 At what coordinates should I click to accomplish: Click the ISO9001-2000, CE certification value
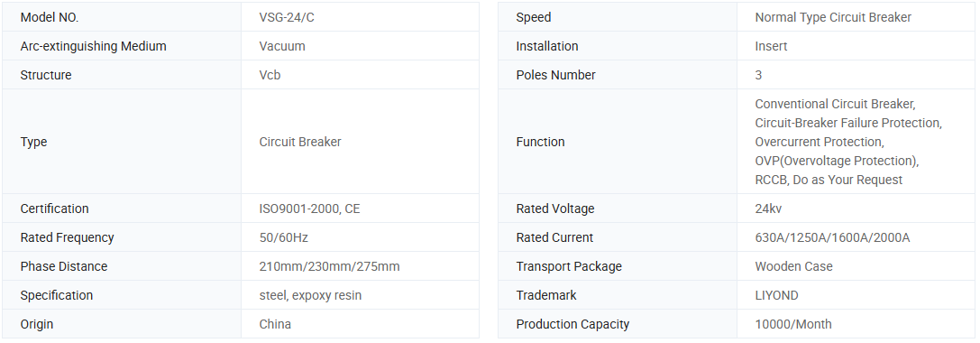[309, 209]
